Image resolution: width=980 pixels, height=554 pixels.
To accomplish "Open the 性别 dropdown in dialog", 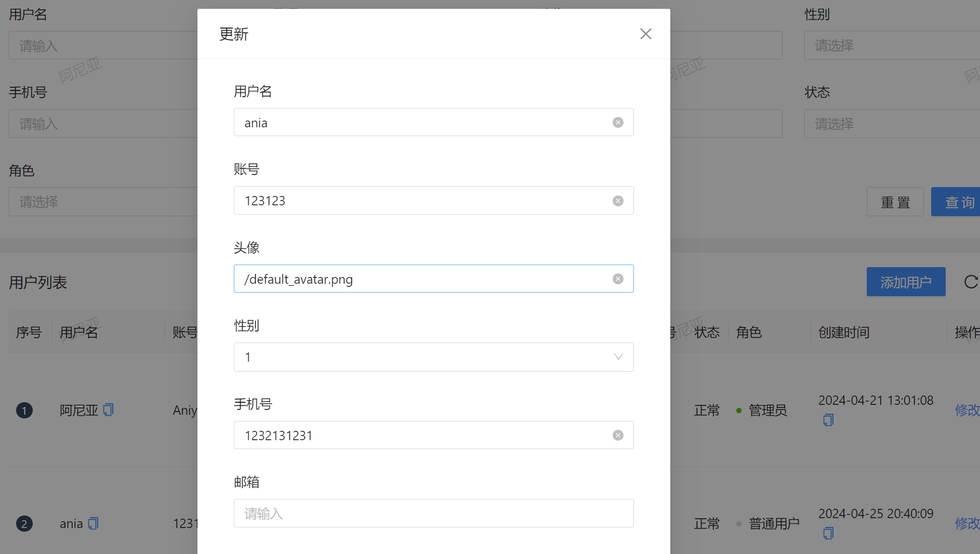I will (x=434, y=357).
